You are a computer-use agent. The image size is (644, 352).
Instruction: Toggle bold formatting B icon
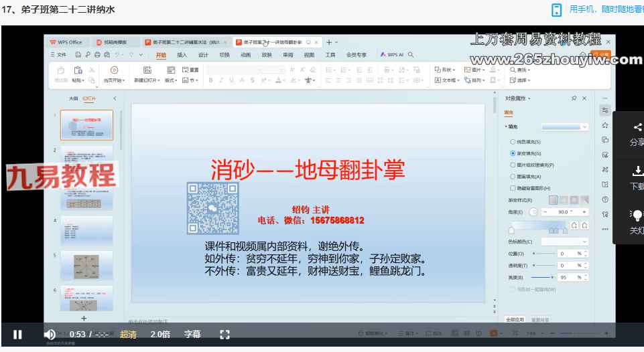pyautogui.click(x=210, y=80)
